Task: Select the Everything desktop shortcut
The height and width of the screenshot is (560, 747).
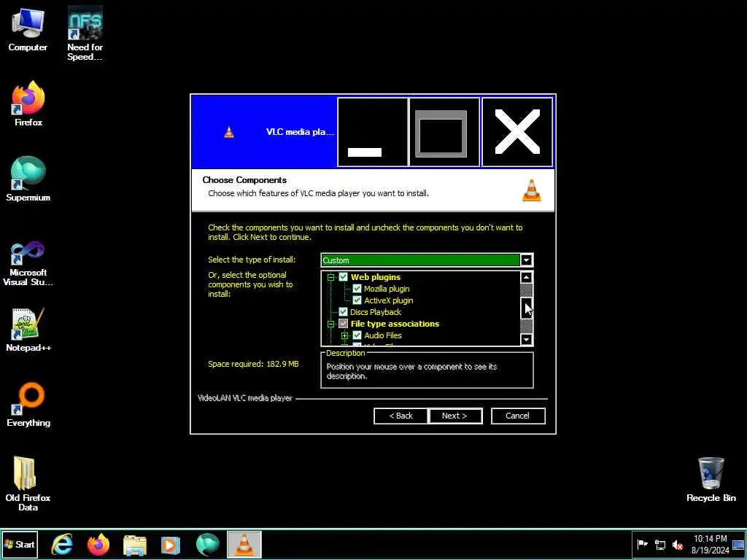Action: 28,405
